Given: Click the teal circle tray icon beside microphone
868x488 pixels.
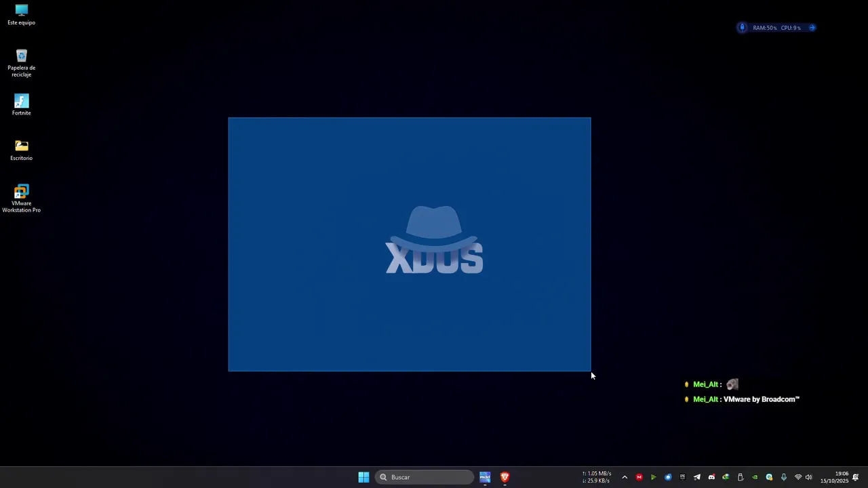Looking at the screenshot, I should (769, 477).
